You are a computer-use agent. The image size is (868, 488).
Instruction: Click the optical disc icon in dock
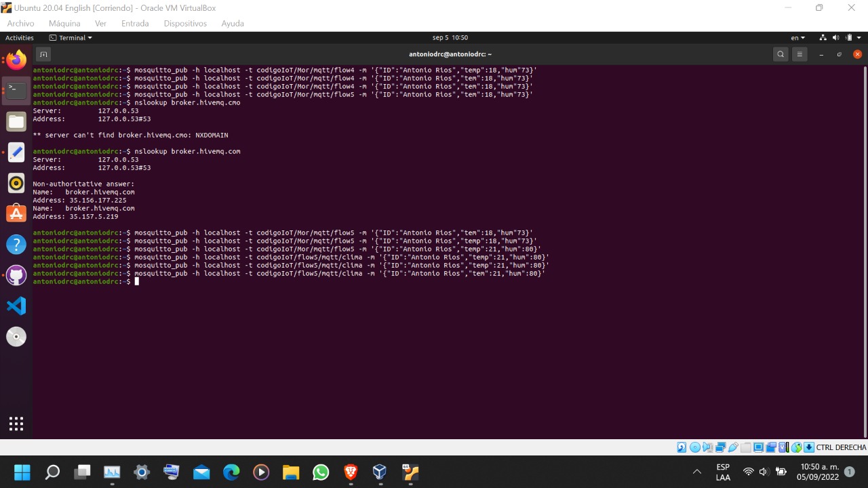(16, 337)
